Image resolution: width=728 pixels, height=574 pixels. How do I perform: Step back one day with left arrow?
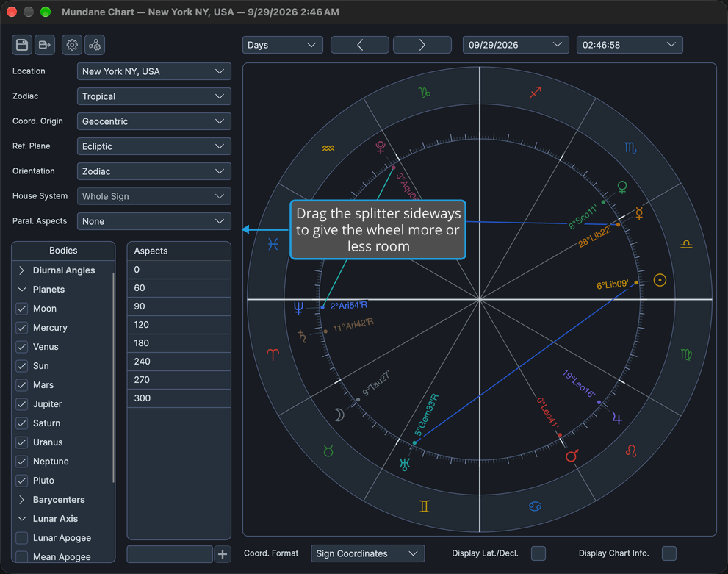pos(360,45)
